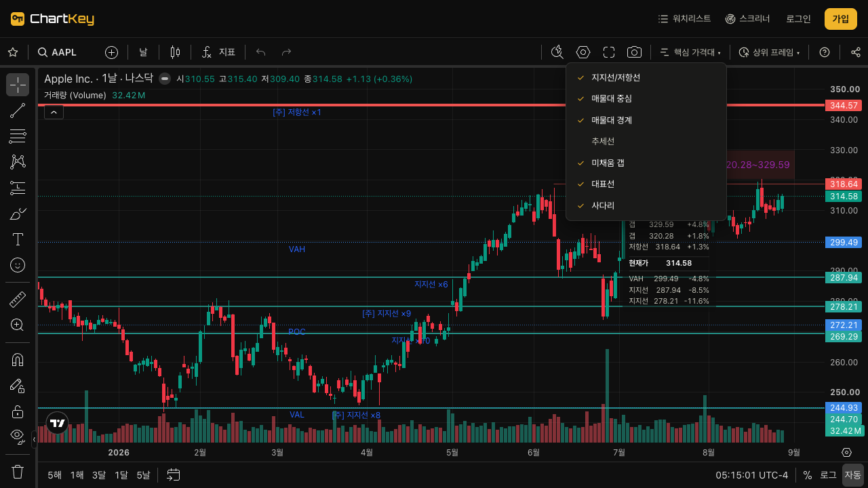Click the 299.49 blue price label
Image resolution: width=868 pixels, height=488 pixels.
[x=844, y=242]
